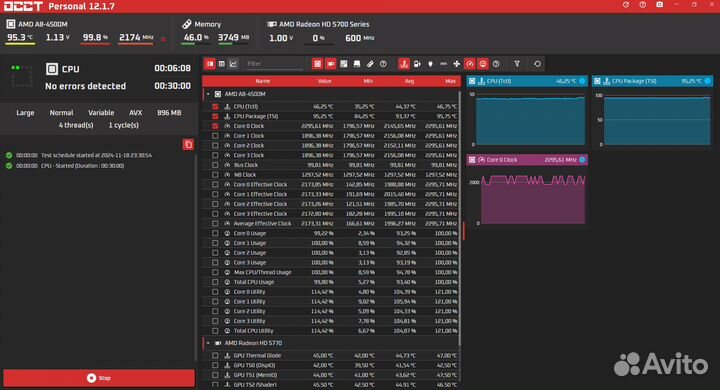Select the Core 0 Clock graph panel checkbox
The height and width of the screenshot is (390, 720).
[x=472, y=159]
